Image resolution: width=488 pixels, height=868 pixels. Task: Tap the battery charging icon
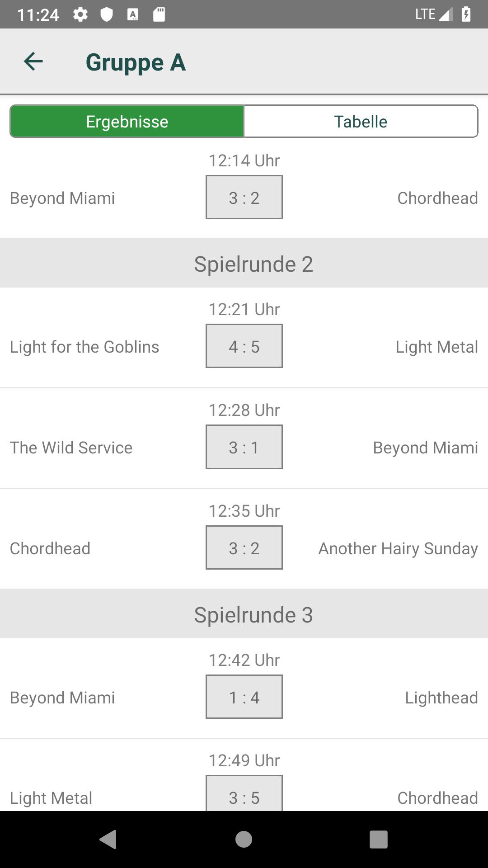pos(466,14)
